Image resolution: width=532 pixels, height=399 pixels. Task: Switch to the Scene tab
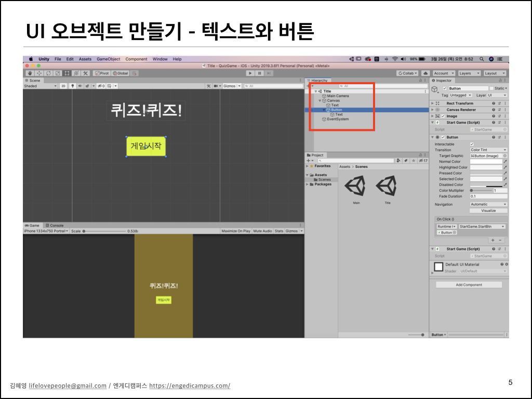[x=33, y=81]
